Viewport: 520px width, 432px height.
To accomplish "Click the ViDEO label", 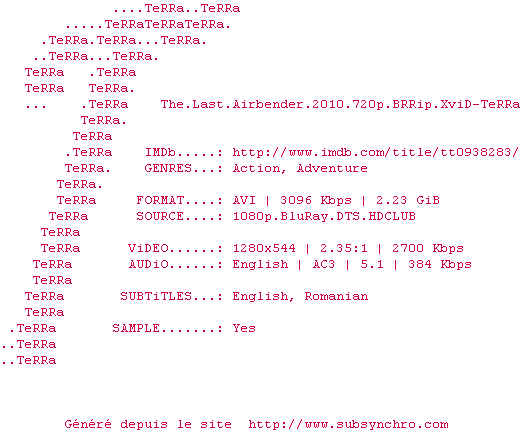I will 148,248.
